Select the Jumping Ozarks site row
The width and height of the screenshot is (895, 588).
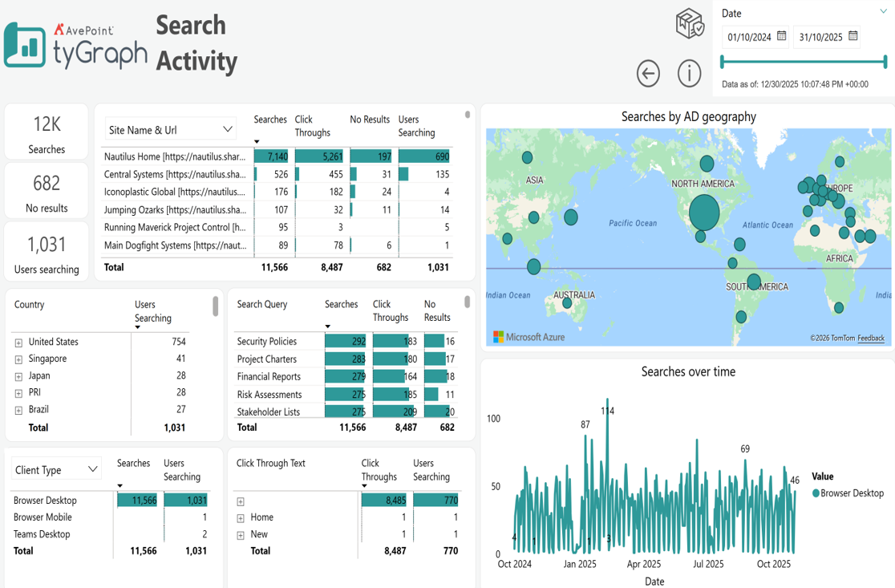pos(277,209)
